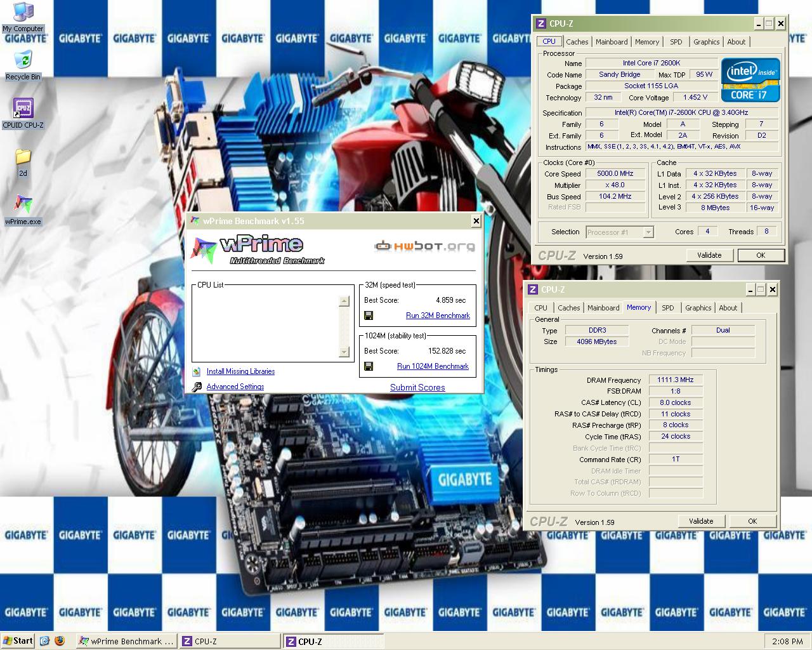
Task: Switch to Graphics tab in lower CPU-Z window
Action: pos(698,308)
